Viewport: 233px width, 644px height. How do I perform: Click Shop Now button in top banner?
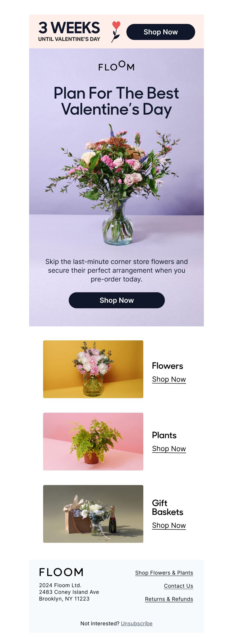pyautogui.click(x=161, y=32)
